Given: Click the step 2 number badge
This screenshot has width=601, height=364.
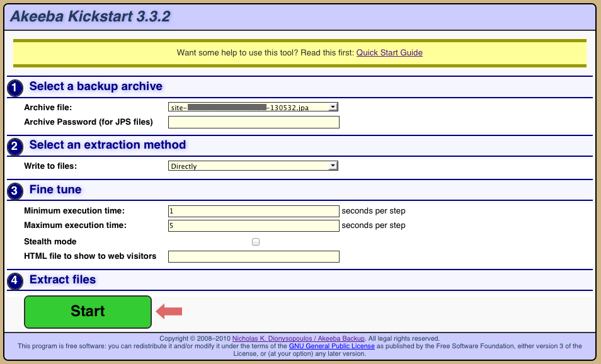Looking at the screenshot, I should (16, 146).
